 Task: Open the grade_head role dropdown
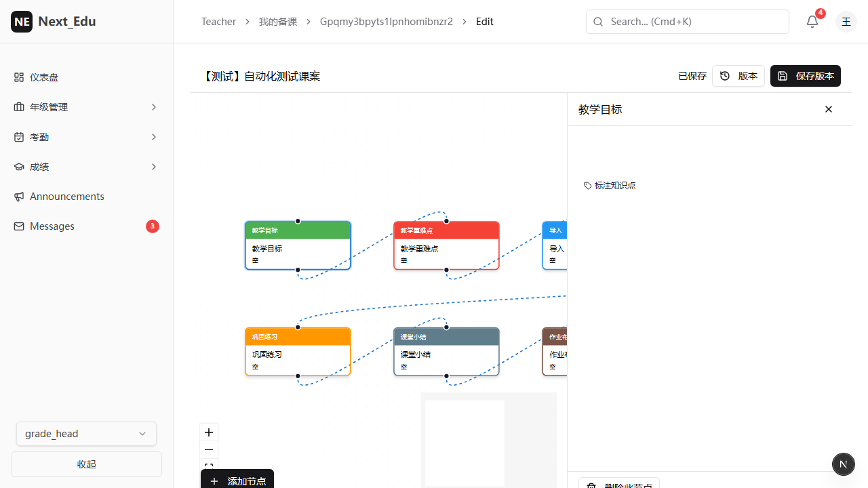86,434
